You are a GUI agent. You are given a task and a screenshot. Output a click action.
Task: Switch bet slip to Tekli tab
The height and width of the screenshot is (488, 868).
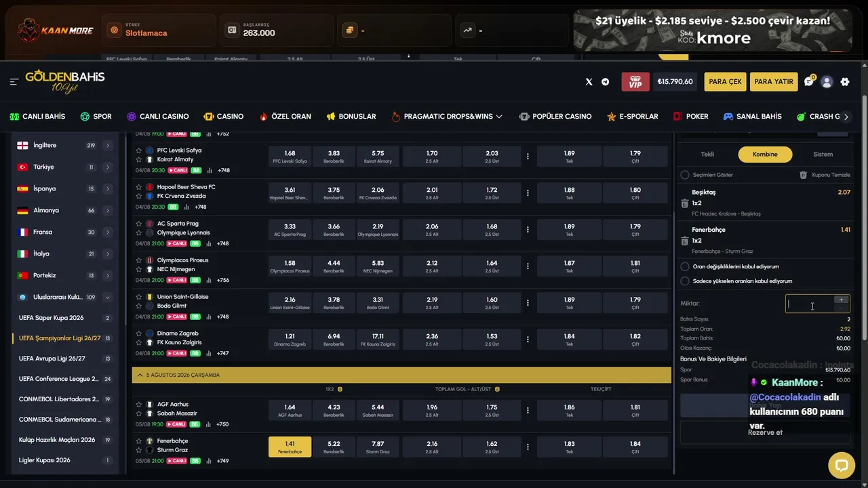707,154
